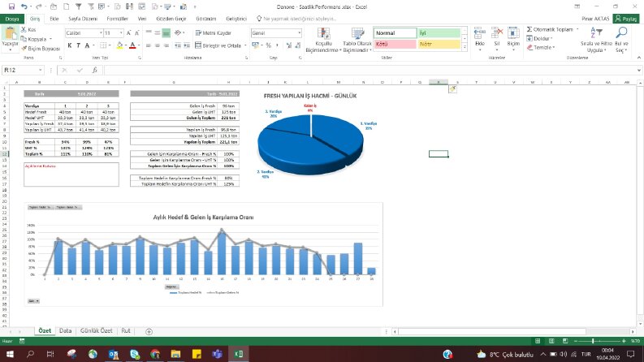The width and height of the screenshot is (644, 362).
Task: Open Excel from the Windows taskbar
Action: pos(239,354)
